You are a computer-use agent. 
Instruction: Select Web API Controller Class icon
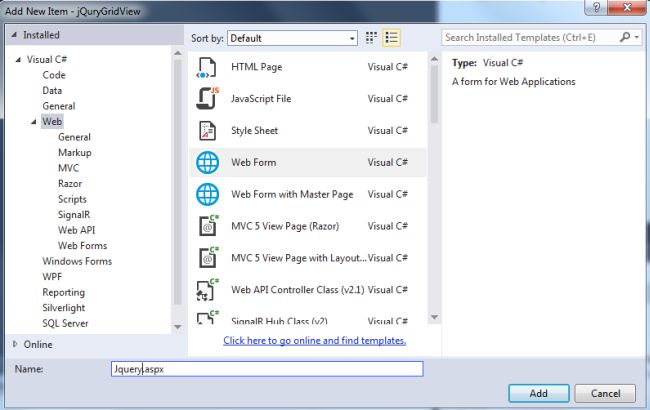pos(207,290)
